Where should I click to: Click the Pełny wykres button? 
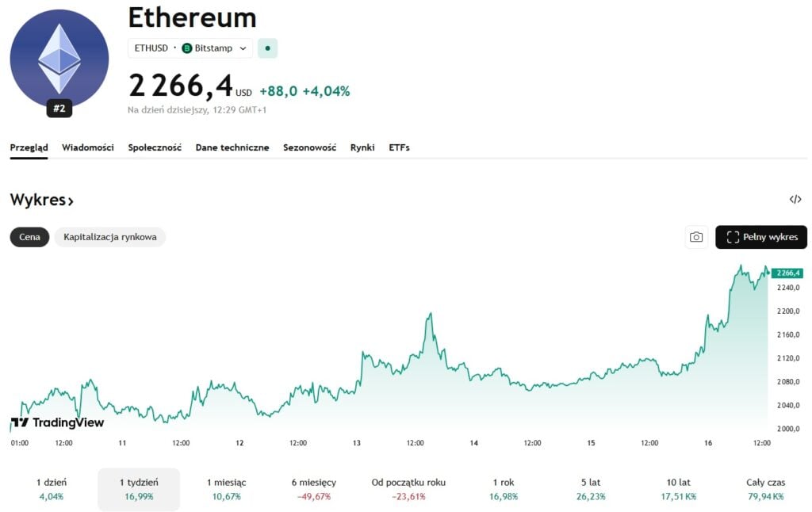(761, 237)
